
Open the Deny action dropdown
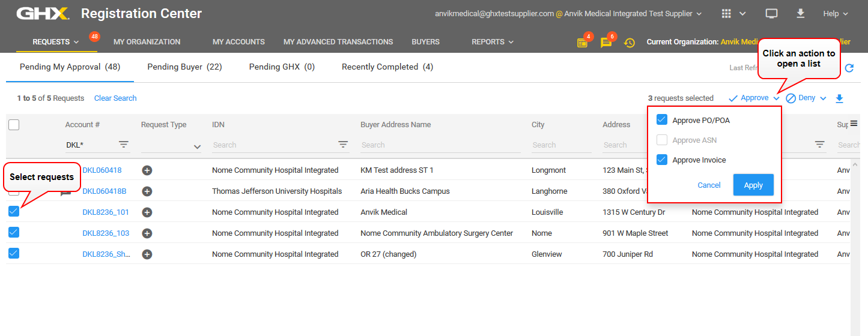pos(806,98)
